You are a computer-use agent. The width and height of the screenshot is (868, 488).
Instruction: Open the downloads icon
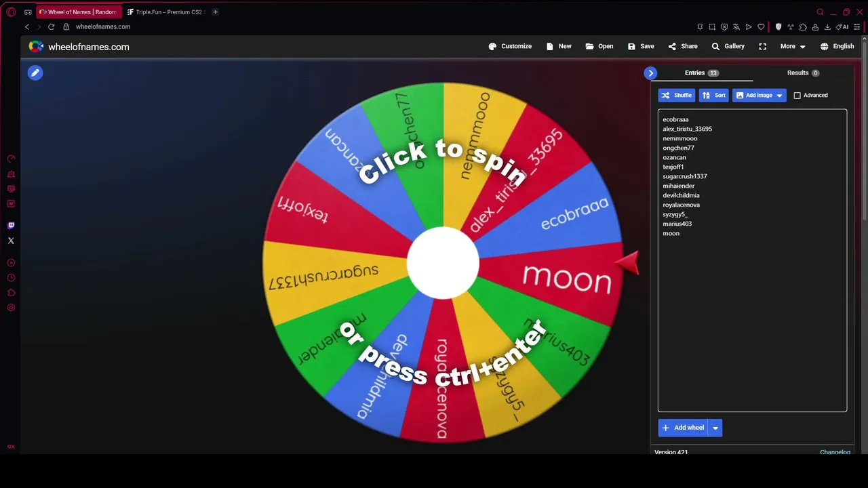coord(827,26)
